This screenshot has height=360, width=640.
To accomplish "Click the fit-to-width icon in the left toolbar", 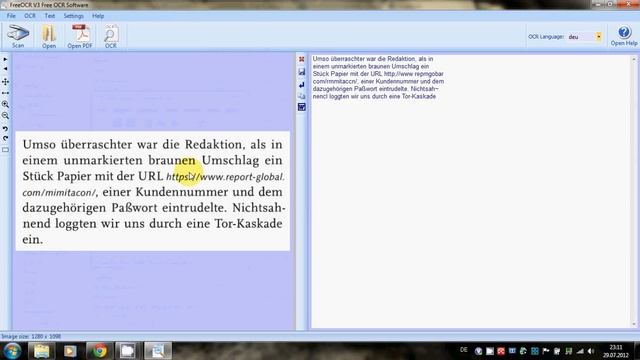I will (5, 93).
